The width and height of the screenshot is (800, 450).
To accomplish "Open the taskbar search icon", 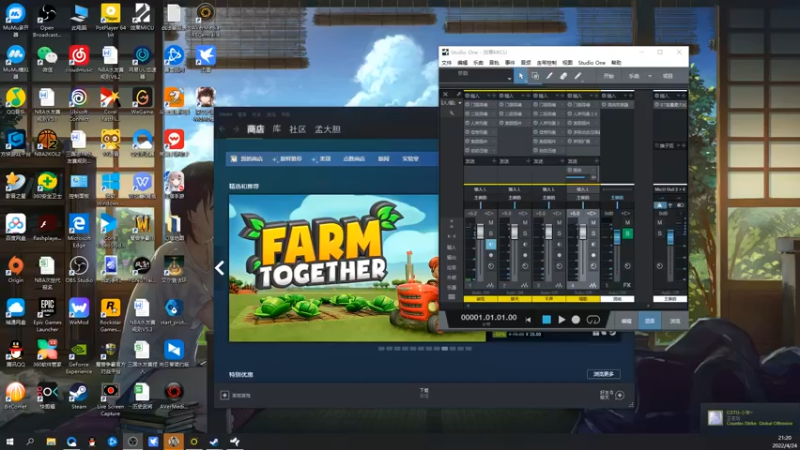I will pyautogui.click(x=30, y=441).
